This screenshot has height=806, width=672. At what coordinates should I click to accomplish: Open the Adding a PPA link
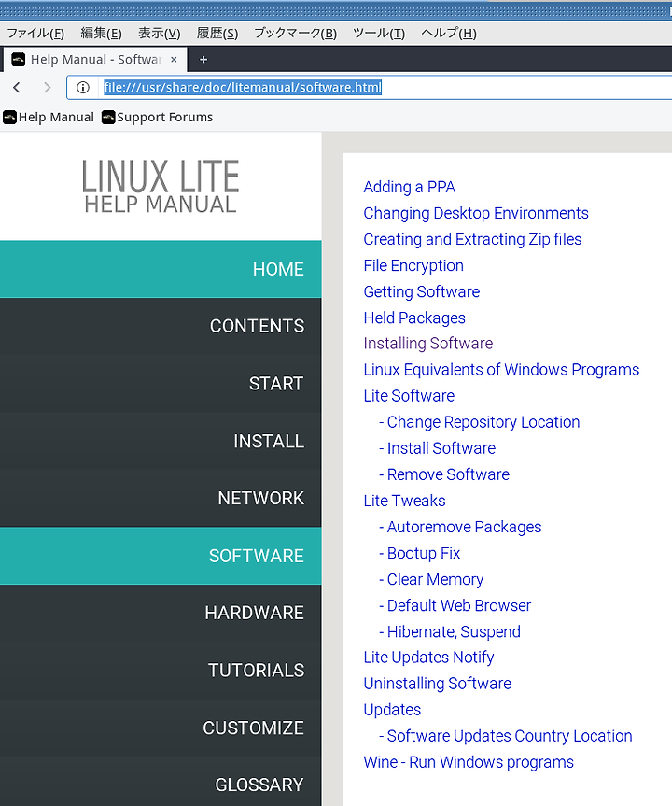point(410,187)
